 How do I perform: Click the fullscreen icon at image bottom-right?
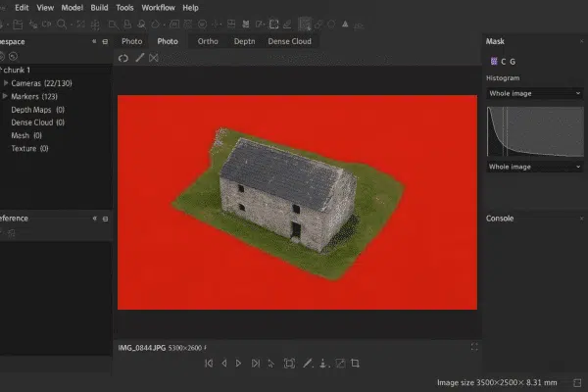[x=474, y=347]
